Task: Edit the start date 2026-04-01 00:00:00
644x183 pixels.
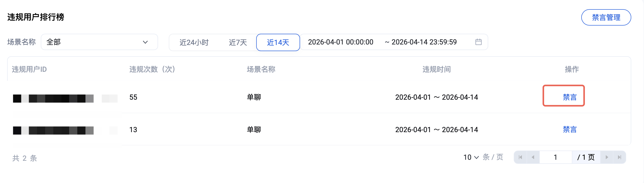Action: point(341,42)
